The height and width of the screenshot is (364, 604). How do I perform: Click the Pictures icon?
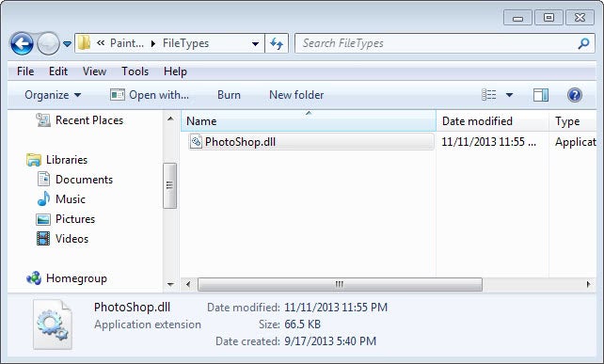[43, 219]
